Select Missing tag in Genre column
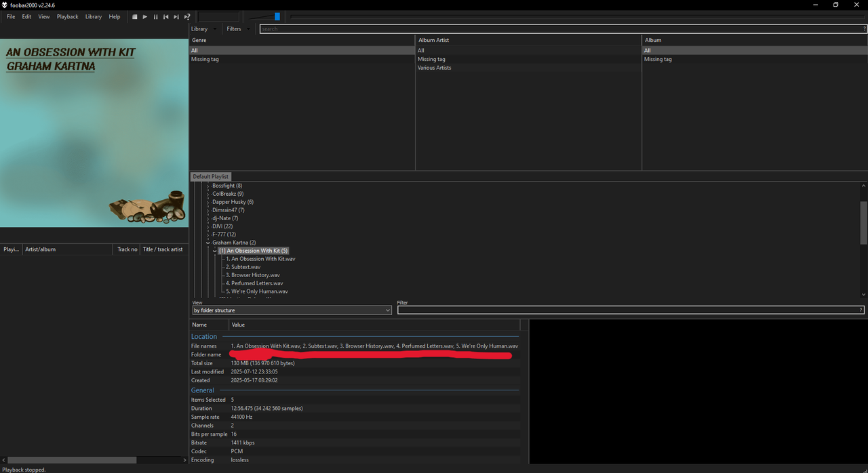Viewport: 868px width, 473px height. (302, 59)
